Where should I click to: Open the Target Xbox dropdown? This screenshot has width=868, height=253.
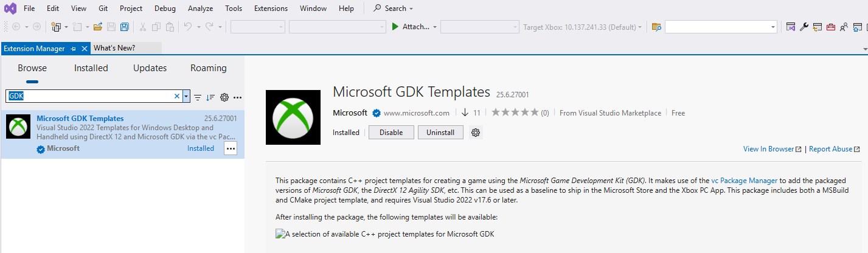pos(583,27)
